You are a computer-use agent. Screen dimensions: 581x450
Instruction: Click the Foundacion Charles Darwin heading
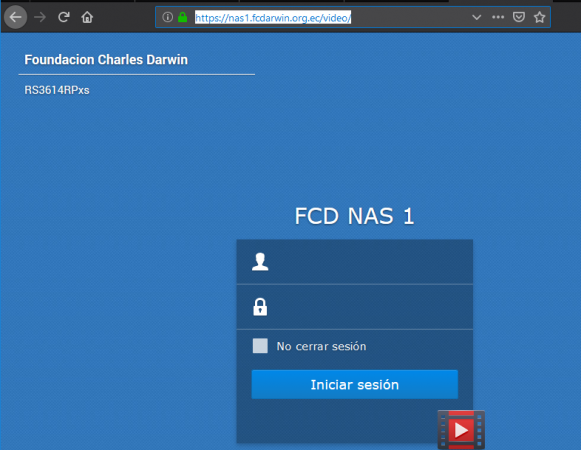(x=106, y=60)
